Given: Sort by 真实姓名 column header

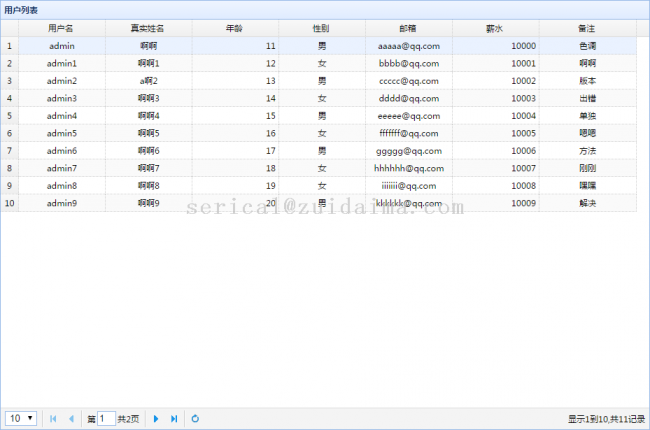Looking at the screenshot, I should (x=148, y=28).
